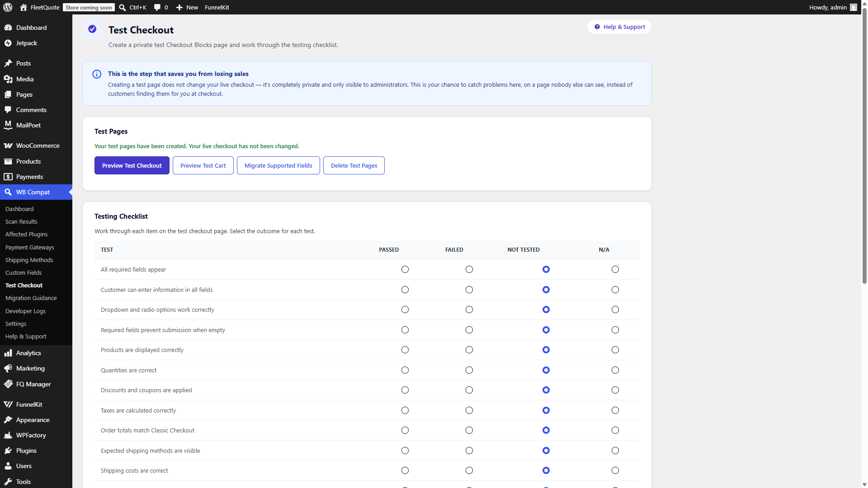Viewport: 868px width, 488px height.
Task: Click the MailPoet M icon
Action: pos(8,125)
